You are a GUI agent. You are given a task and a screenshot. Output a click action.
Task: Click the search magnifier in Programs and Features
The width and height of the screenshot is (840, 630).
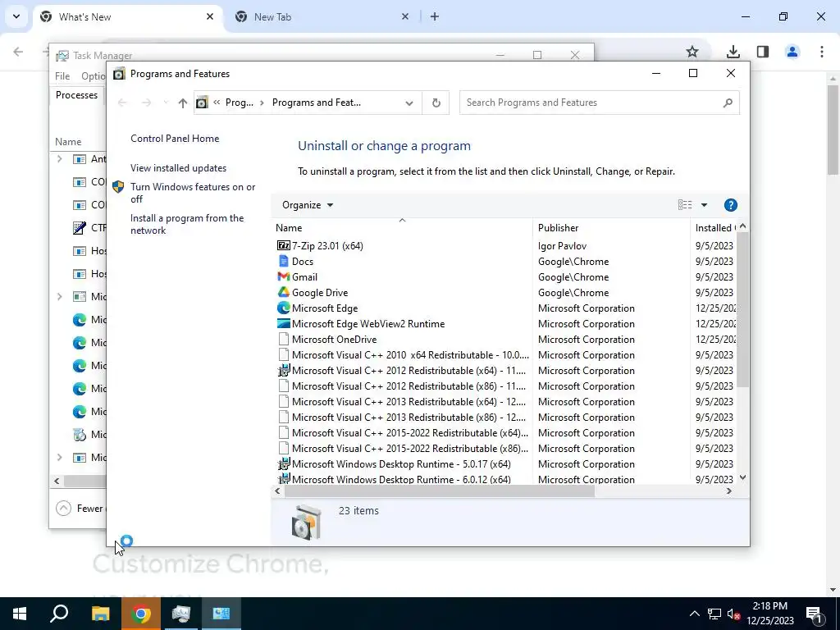tap(728, 103)
